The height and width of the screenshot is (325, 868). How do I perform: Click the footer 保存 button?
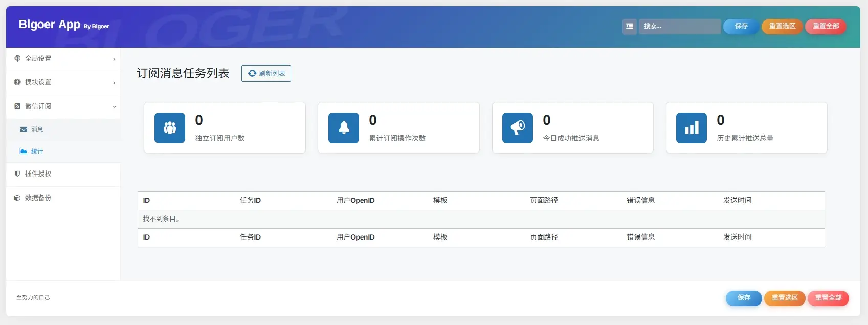(x=744, y=298)
